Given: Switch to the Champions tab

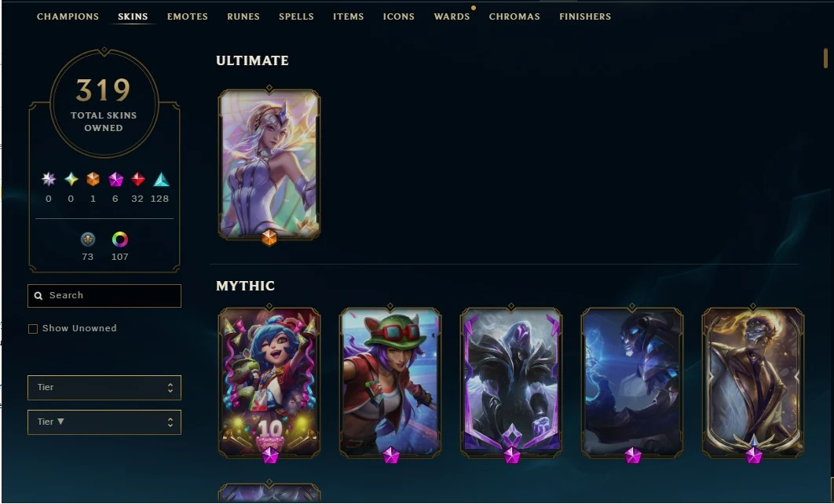Looking at the screenshot, I should 68,16.
